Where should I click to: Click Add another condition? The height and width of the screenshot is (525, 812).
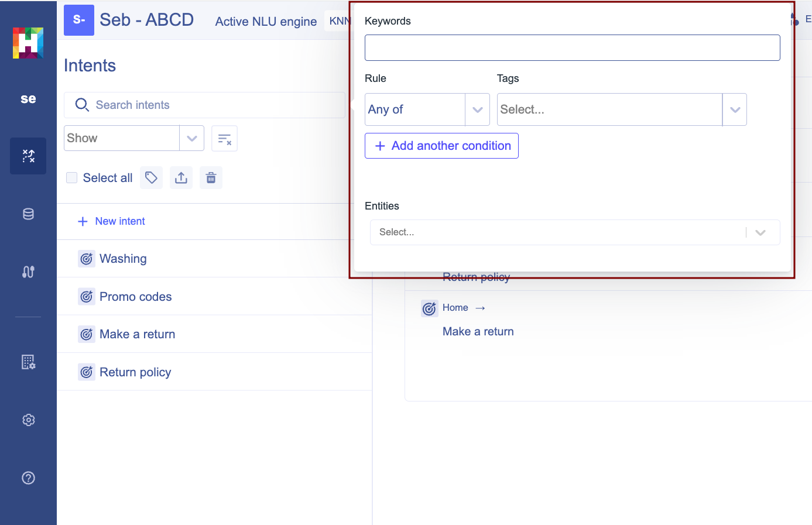[x=441, y=146]
